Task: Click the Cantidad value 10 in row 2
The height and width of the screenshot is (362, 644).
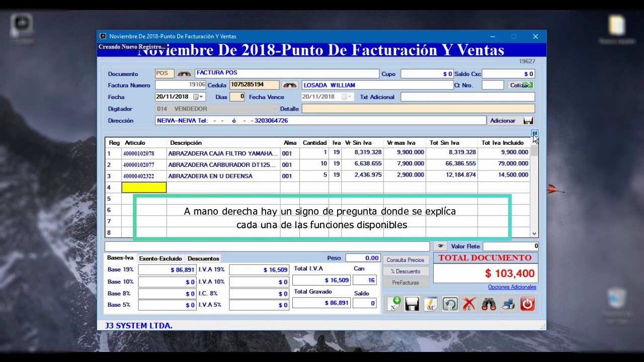Action: click(324, 163)
